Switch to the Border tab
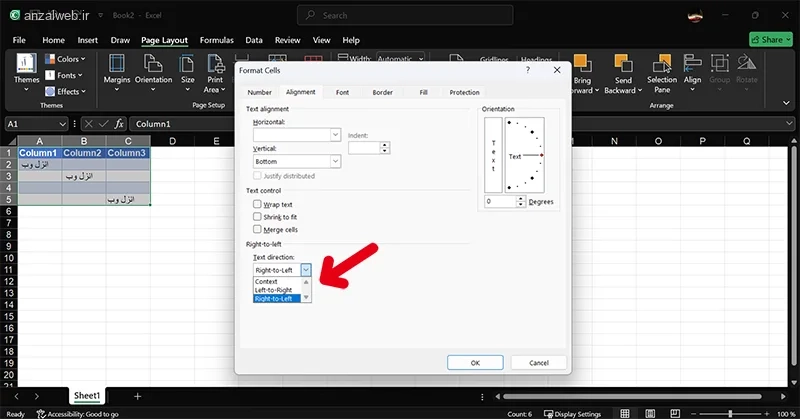The image size is (800, 419). (383, 92)
